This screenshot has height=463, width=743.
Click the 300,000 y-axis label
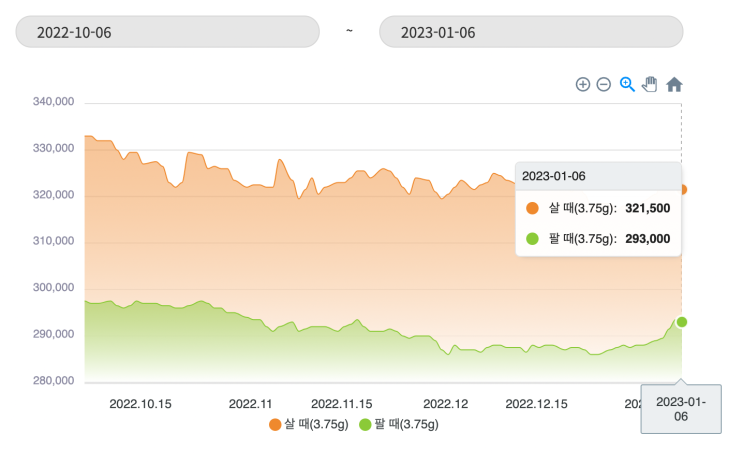click(54, 288)
